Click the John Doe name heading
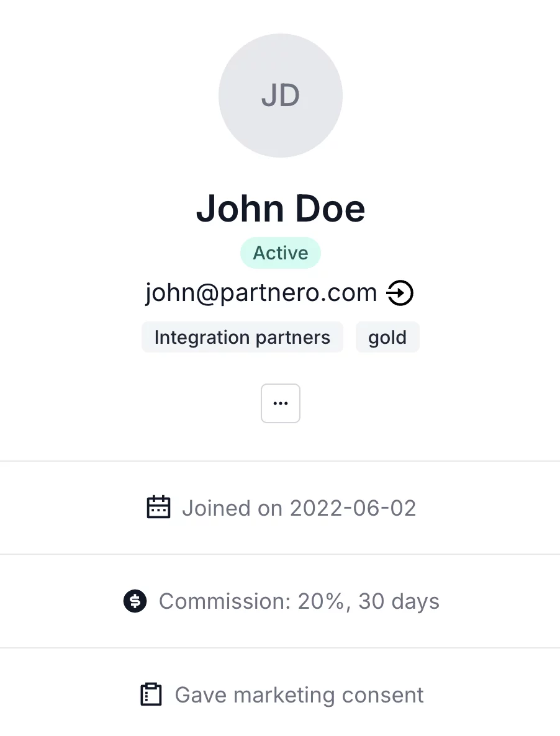Screen dimensions: 560x736 281,208
